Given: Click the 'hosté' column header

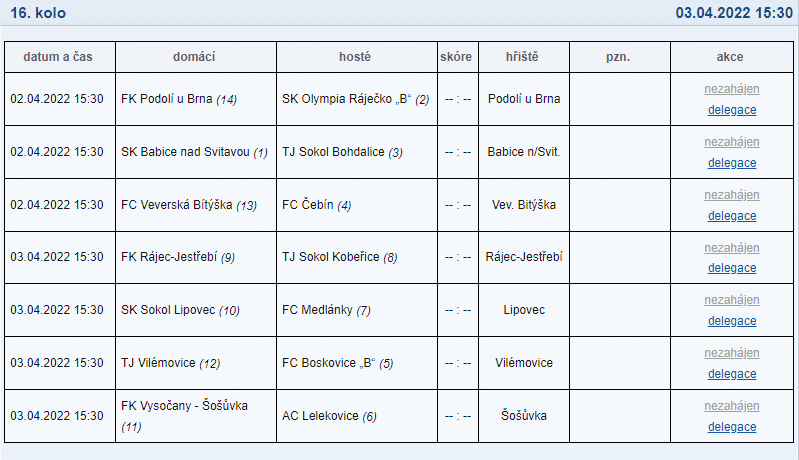Looking at the screenshot, I should [357, 57].
